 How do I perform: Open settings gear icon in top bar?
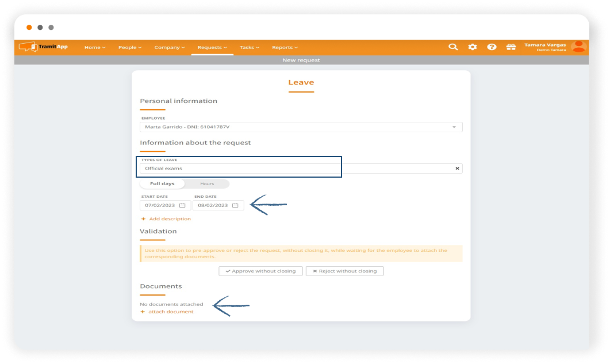tap(473, 47)
